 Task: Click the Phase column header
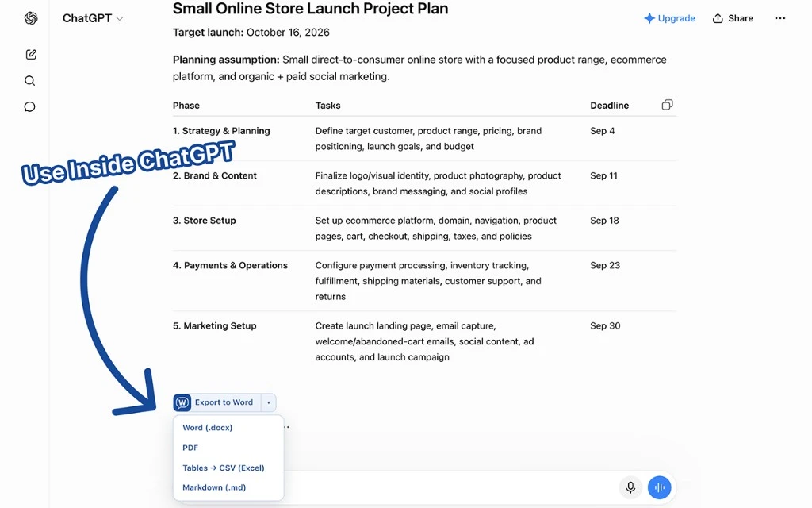(186, 106)
